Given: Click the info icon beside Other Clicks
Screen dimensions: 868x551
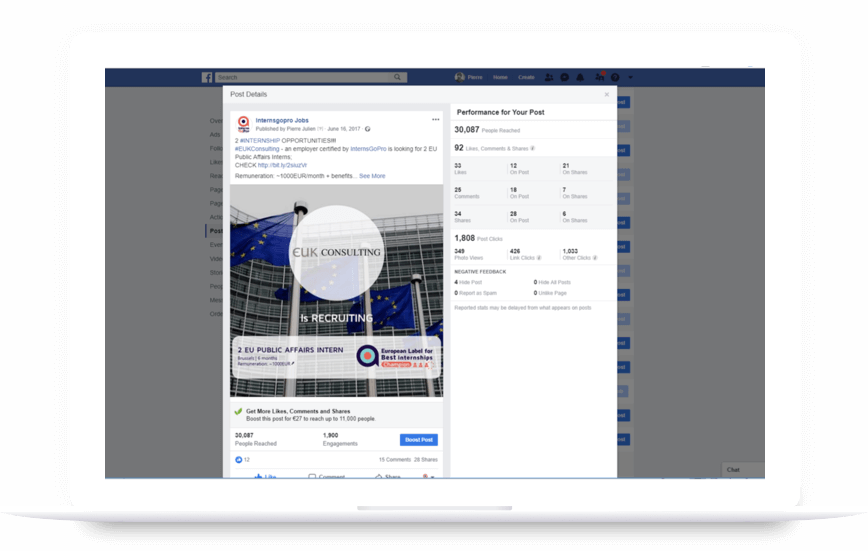Looking at the screenshot, I should coord(595,258).
